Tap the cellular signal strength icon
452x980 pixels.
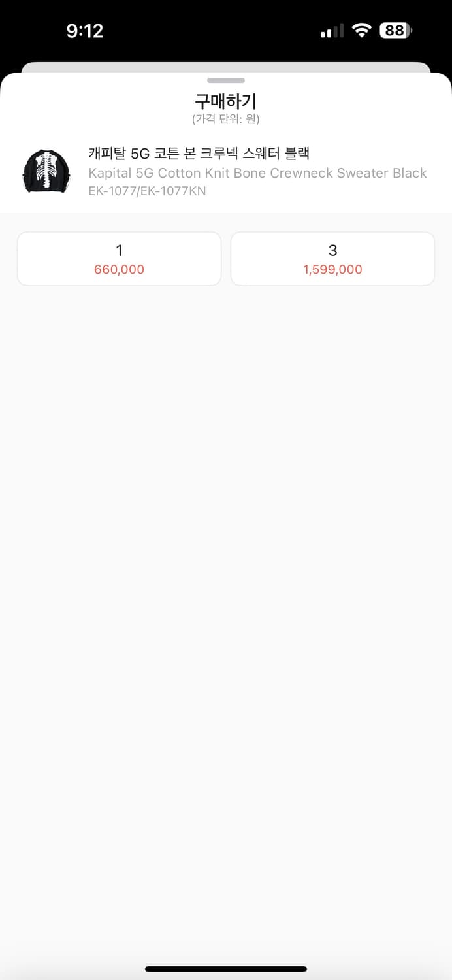pos(332,31)
